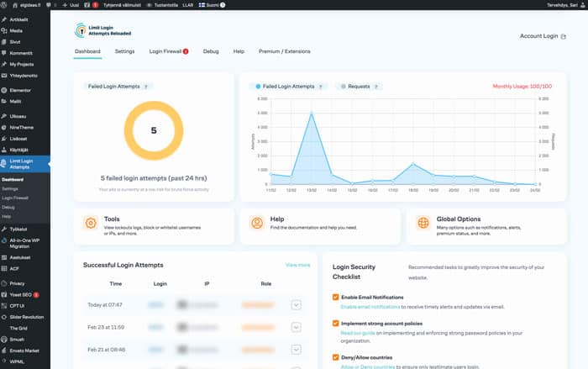Click the Tools card gear icon
The width and height of the screenshot is (588, 369).
tap(91, 223)
